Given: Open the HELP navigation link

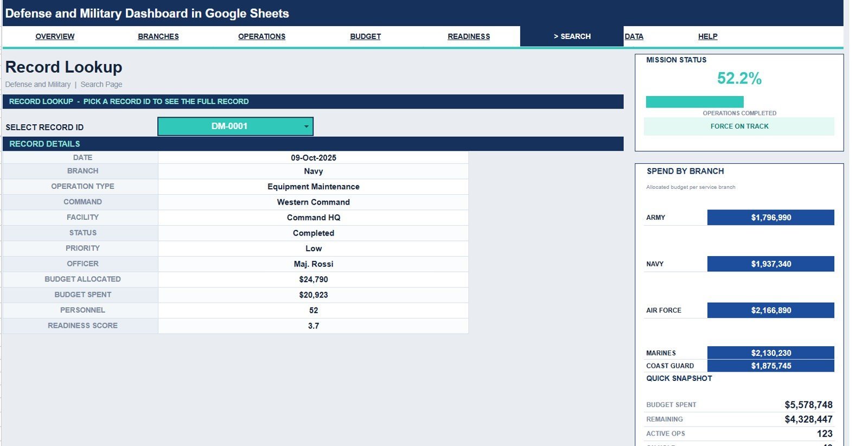Looking at the screenshot, I should [707, 36].
